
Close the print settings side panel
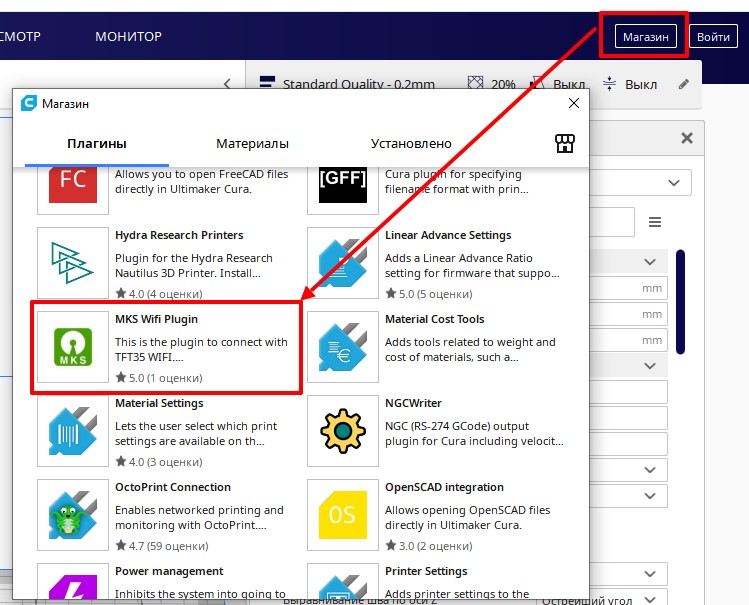tap(686, 139)
